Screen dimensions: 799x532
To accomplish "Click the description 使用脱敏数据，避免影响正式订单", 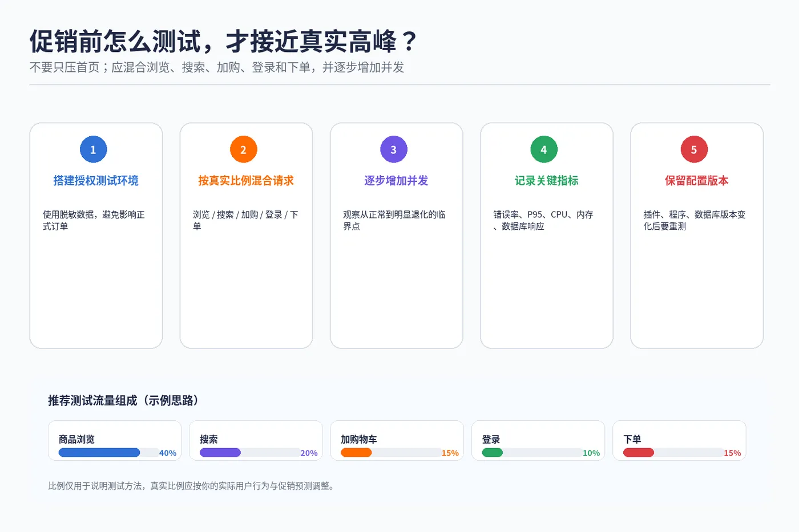I will click(94, 220).
